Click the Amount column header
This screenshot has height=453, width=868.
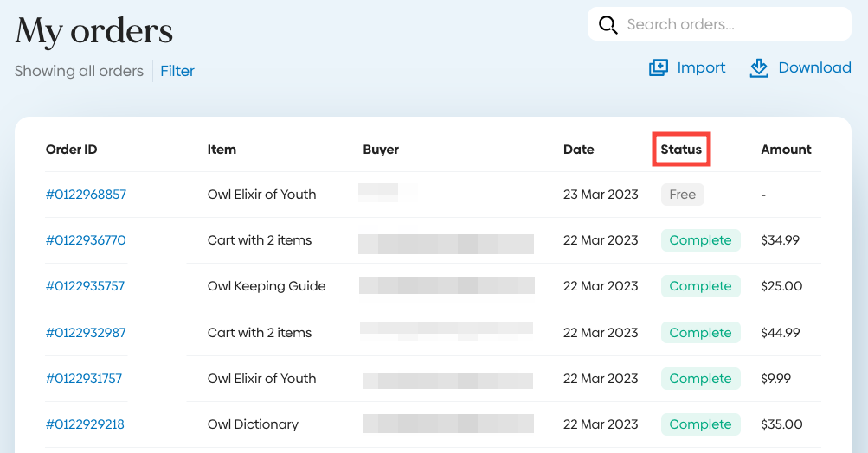(x=786, y=150)
